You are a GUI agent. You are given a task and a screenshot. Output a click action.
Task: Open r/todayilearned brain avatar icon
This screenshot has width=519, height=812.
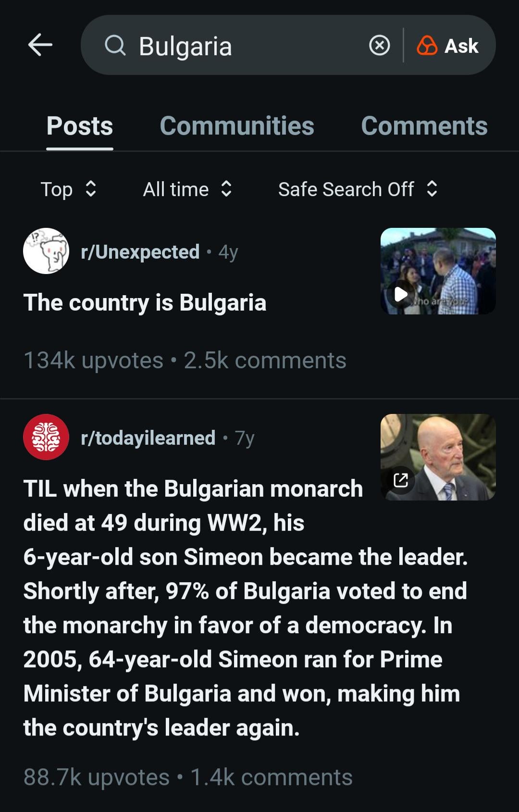coord(46,437)
